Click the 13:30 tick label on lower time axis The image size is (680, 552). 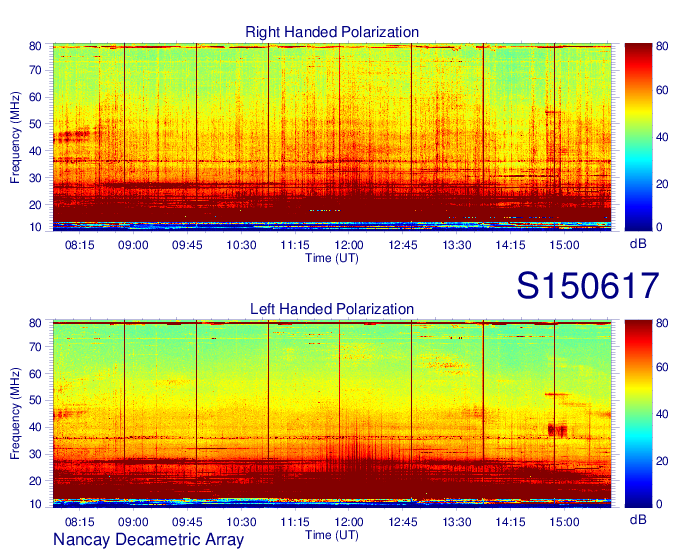(457, 522)
